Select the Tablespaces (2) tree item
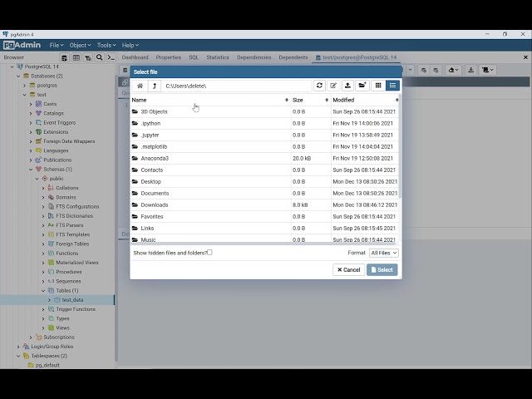Screen dimensions: 532x399 tap(49, 356)
